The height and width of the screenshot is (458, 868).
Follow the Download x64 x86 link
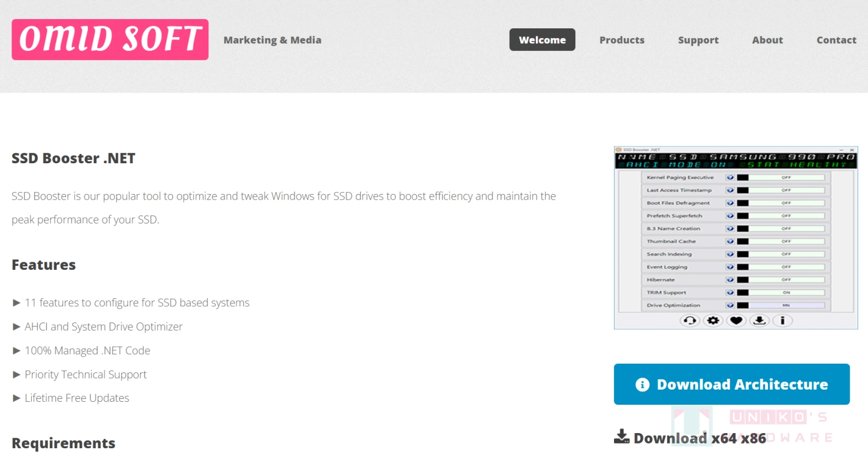pyautogui.click(x=690, y=438)
